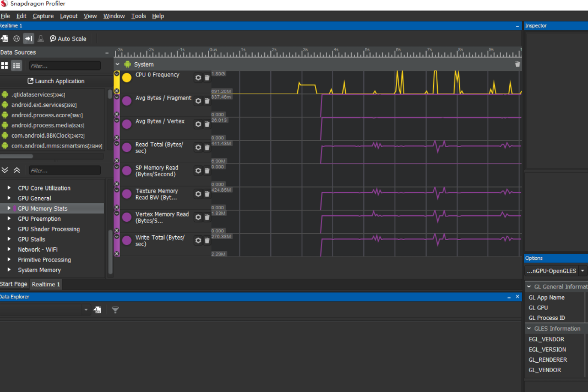This screenshot has width=588, height=392.
Task: Open Texture Memory Read BW settings gear
Action: point(198,194)
